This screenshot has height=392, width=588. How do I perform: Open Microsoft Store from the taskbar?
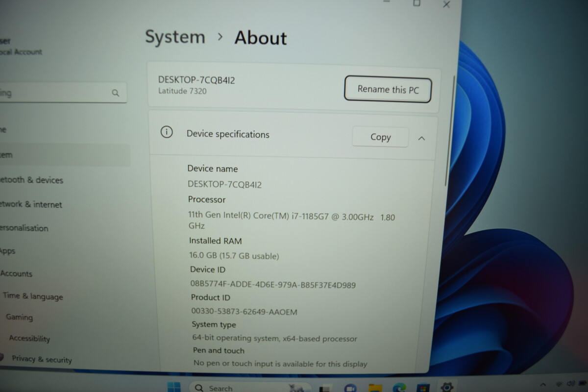pyautogui.click(x=423, y=388)
